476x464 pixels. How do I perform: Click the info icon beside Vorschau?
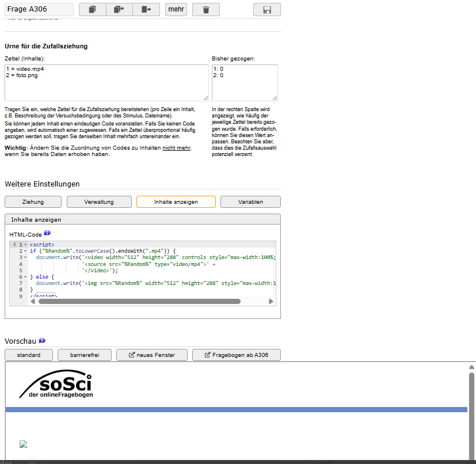click(42, 341)
